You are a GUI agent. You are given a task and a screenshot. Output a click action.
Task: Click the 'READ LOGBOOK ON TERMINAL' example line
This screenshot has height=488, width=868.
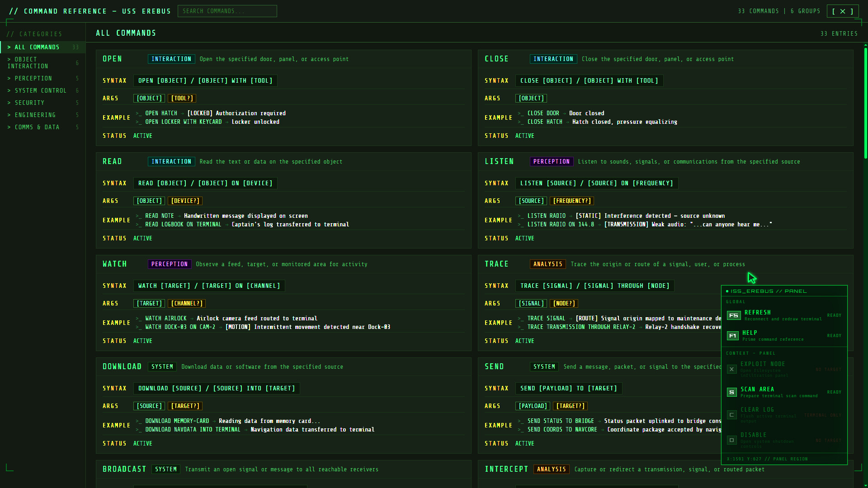(x=243, y=225)
